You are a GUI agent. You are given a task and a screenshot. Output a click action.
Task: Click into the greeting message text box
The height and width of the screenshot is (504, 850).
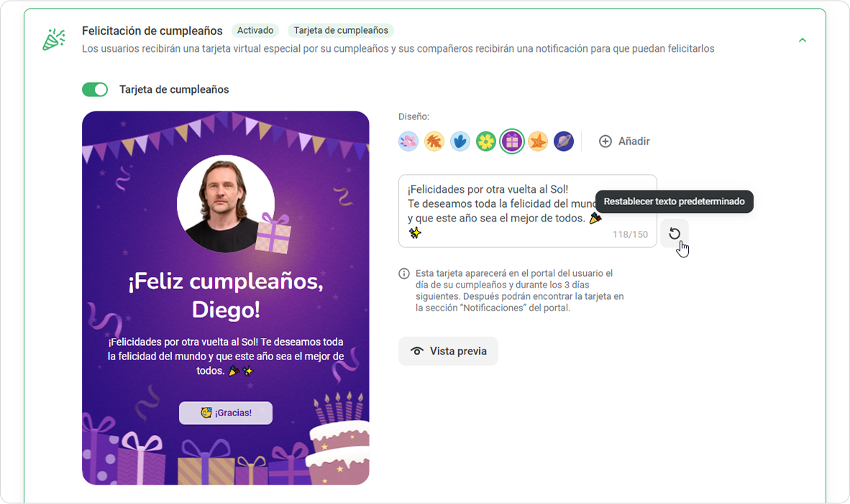tap(527, 211)
